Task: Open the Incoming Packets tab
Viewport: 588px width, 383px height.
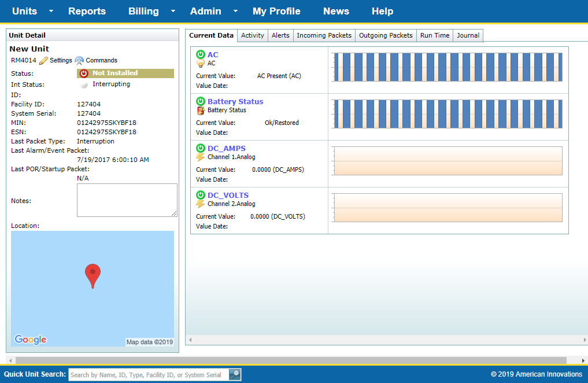Action: (x=324, y=35)
